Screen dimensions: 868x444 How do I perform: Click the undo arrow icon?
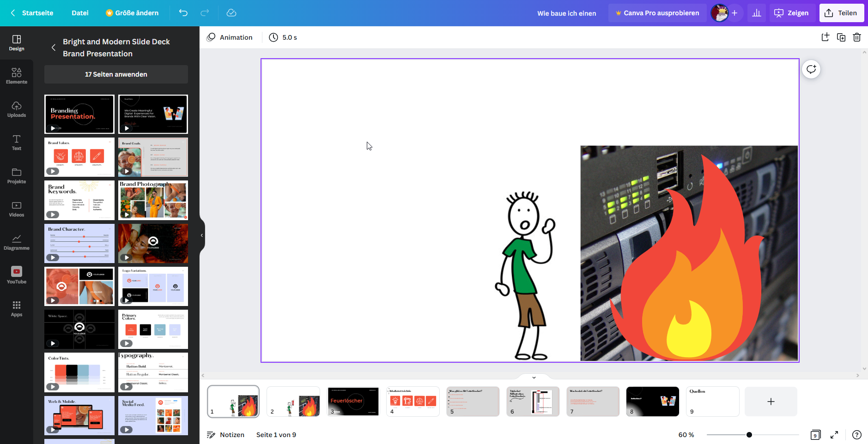(183, 13)
